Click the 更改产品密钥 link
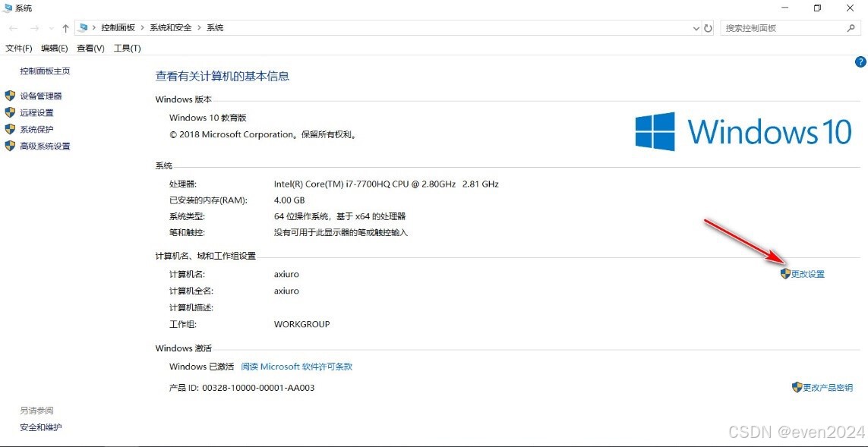 [x=828, y=388]
